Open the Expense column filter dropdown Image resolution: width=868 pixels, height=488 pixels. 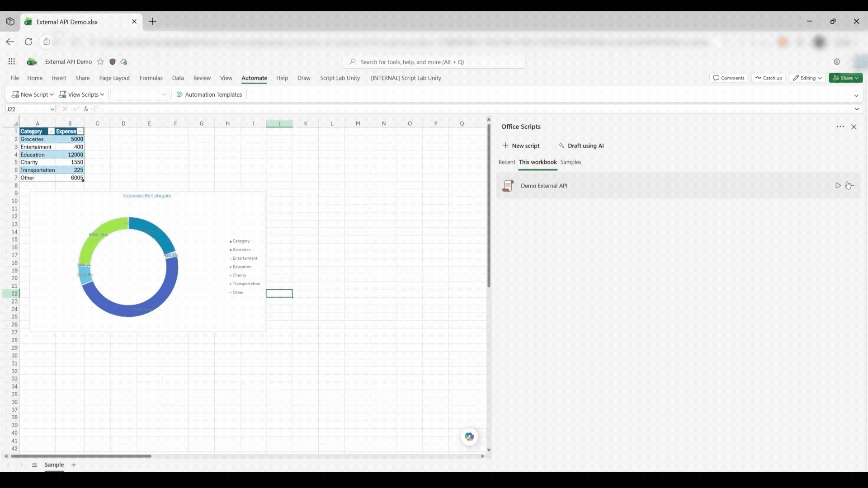80,131
